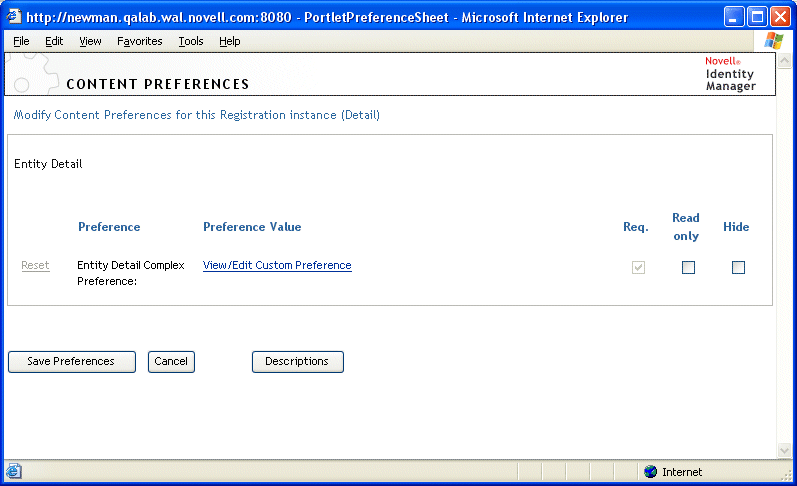Click Save Preferences button

[x=71, y=362]
